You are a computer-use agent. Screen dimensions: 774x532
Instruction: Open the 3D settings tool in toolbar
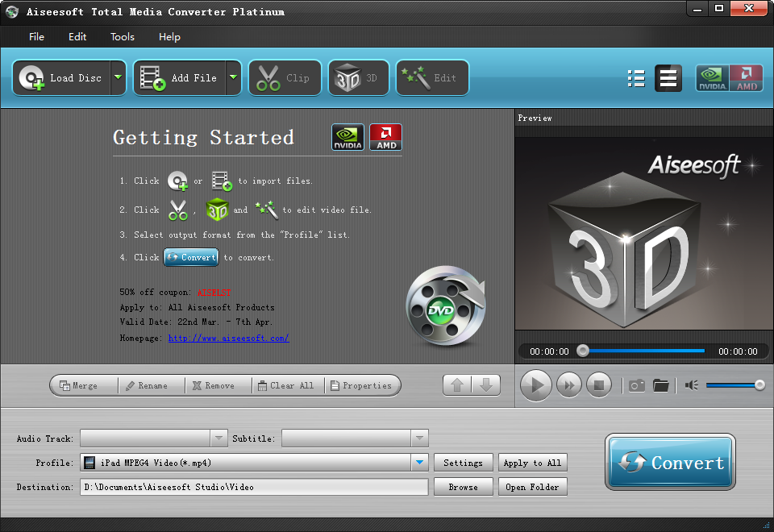coord(359,78)
